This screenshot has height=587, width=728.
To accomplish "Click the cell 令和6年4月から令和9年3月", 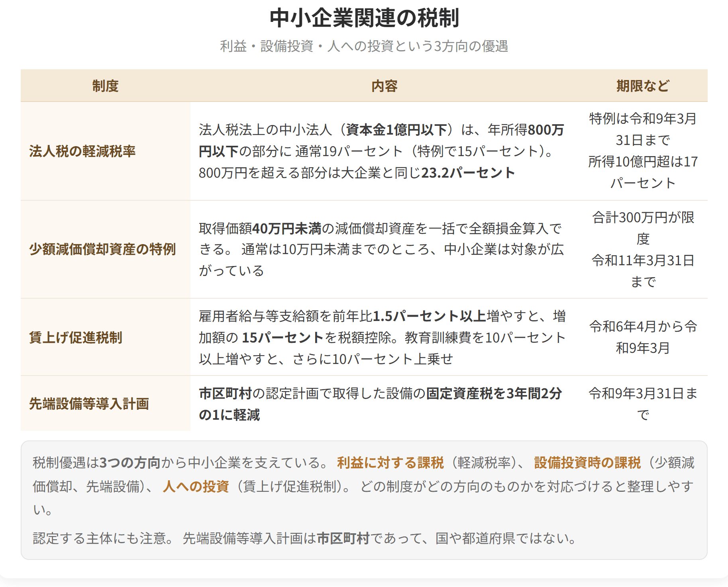I will tap(643, 337).
